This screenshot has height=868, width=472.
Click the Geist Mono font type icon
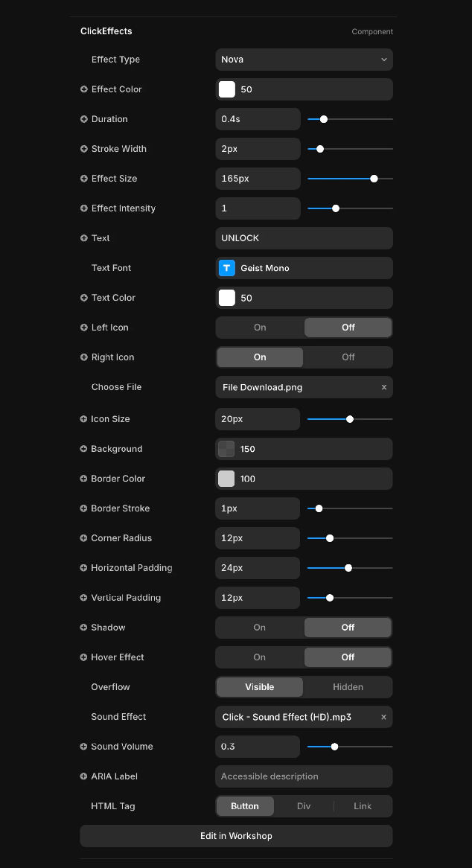pos(227,268)
